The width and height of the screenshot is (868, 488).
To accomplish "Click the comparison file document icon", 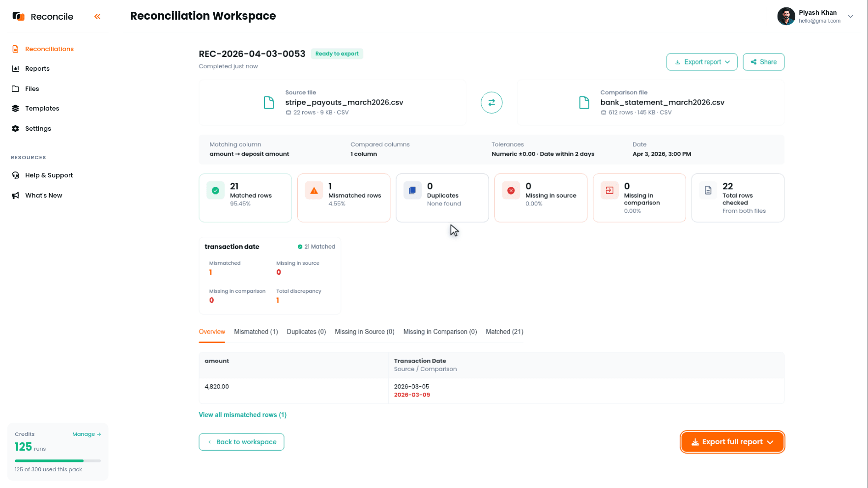I will (x=584, y=103).
